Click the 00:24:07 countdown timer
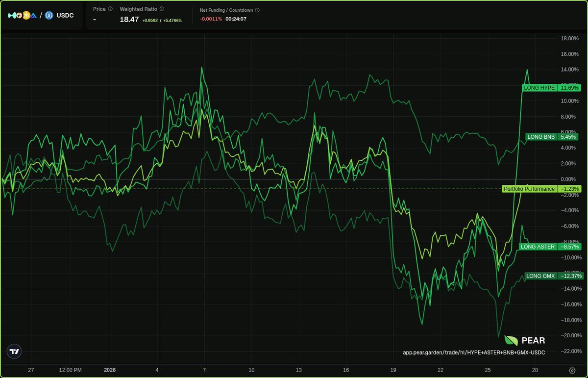The image size is (588, 378). click(x=236, y=19)
